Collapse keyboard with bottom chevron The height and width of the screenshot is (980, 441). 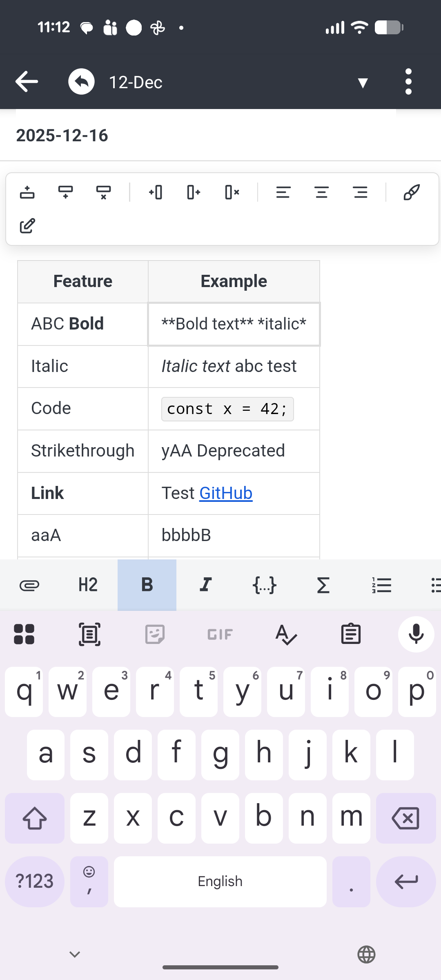pos(75,954)
